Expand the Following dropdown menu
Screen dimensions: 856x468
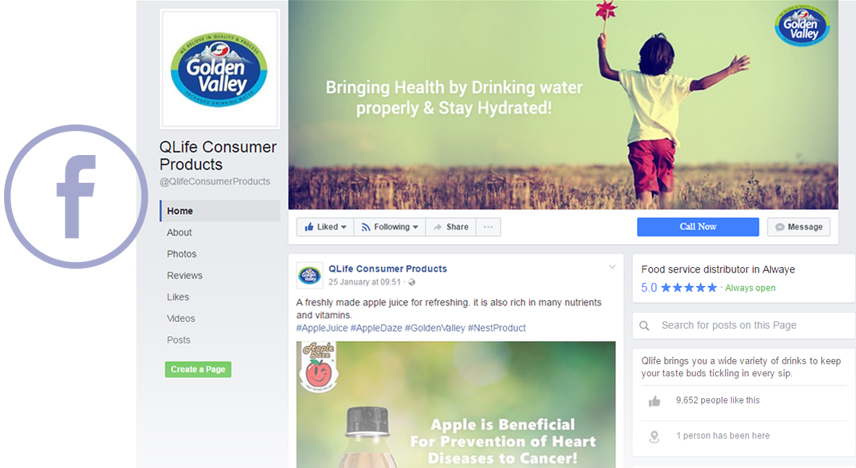click(x=390, y=227)
